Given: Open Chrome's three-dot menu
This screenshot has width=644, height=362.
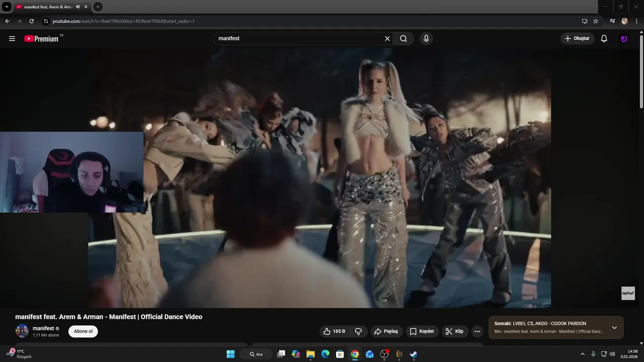Looking at the screenshot, I should point(636,21).
